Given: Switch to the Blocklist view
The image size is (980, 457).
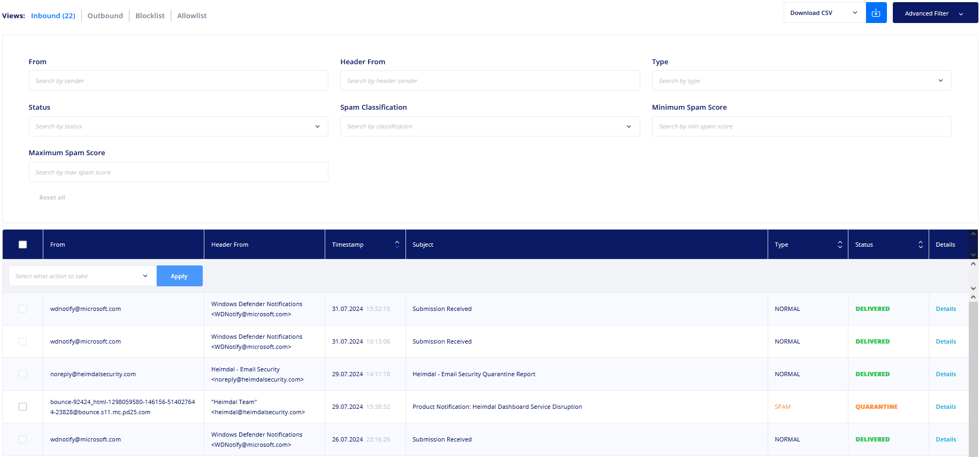Looking at the screenshot, I should (150, 16).
